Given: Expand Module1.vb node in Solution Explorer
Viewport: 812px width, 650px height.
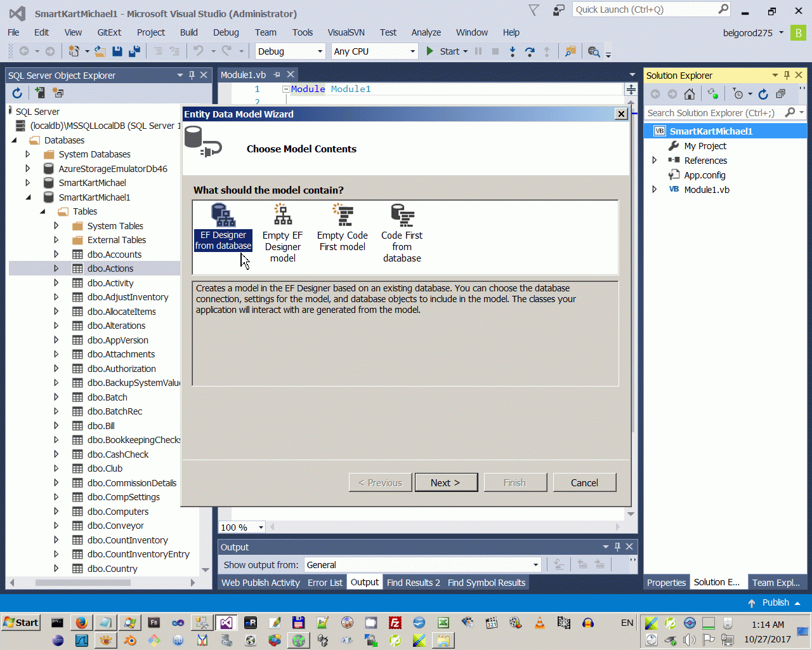Looking at the screenshot, I should (x=655, y=189).
